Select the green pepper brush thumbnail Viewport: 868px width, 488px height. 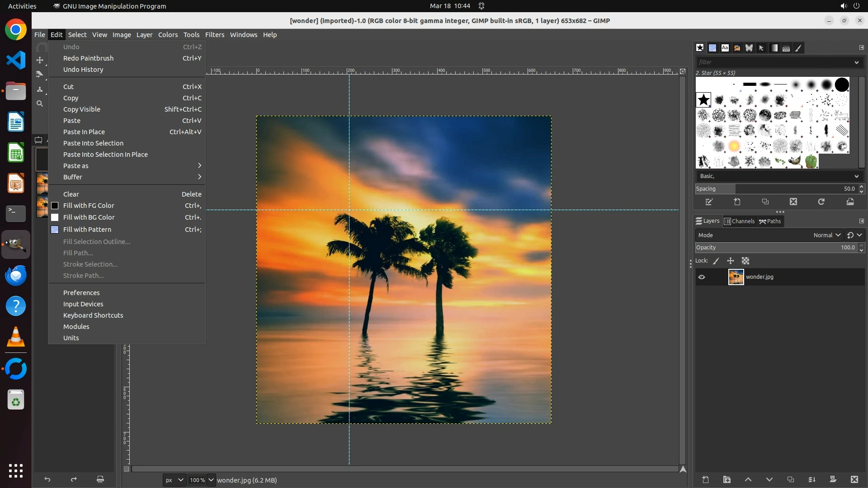pyautogui.click(x=811, y=161)
